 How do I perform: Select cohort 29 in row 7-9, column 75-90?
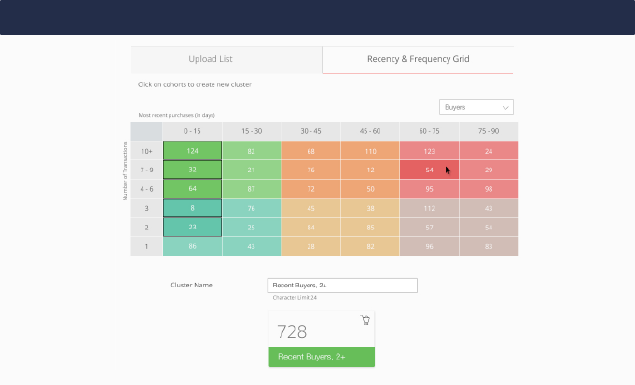coord(489,170)
